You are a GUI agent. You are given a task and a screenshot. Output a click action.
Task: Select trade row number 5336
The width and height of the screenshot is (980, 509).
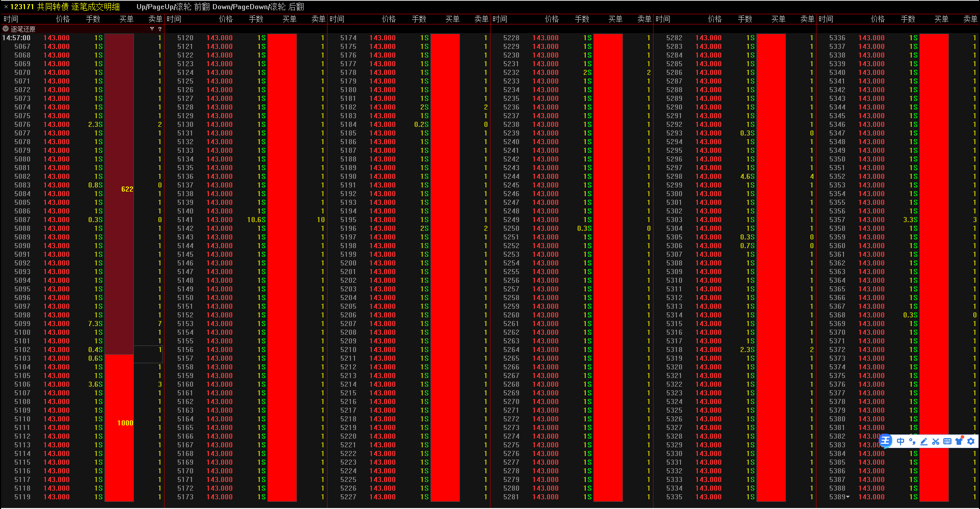(x=837, y=38)
